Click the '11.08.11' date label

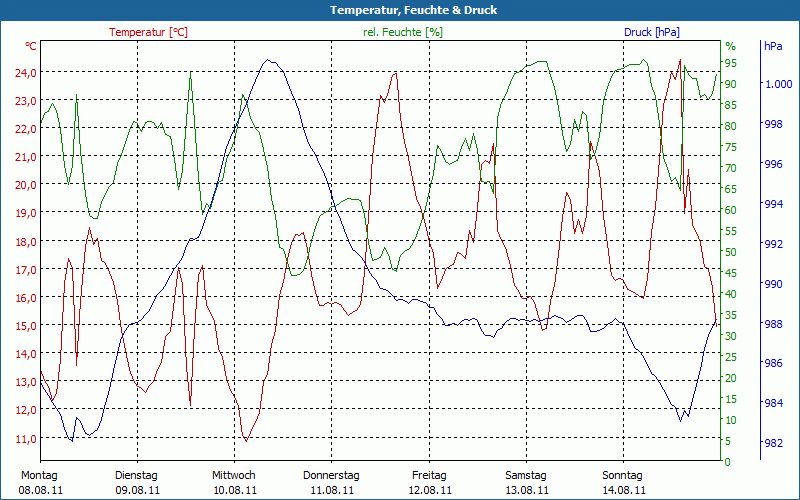[332, 491]
